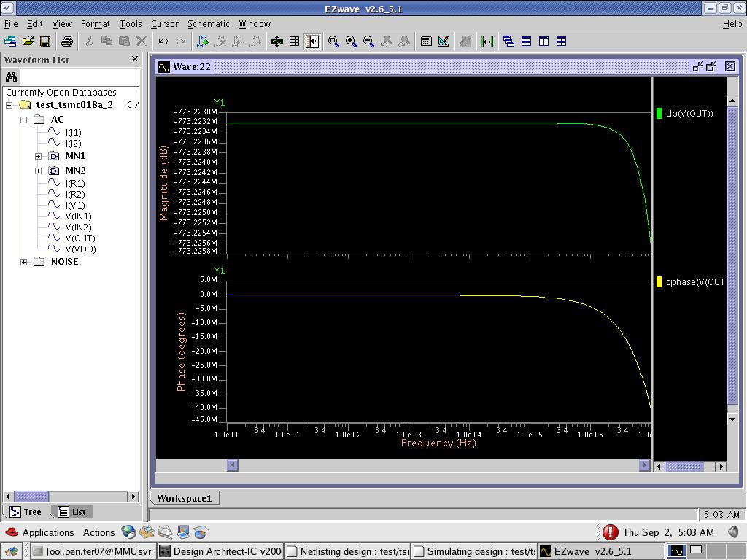This screenshot has height=560, width=747.
Task: Open the Cursor menu
Action: pos(164,24)
